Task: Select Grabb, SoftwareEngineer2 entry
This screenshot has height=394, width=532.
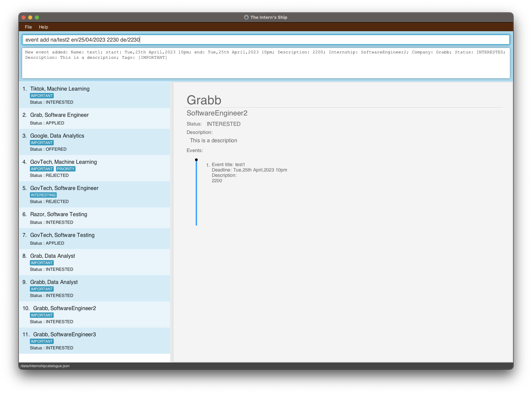Action: click(x=95, y=314)
